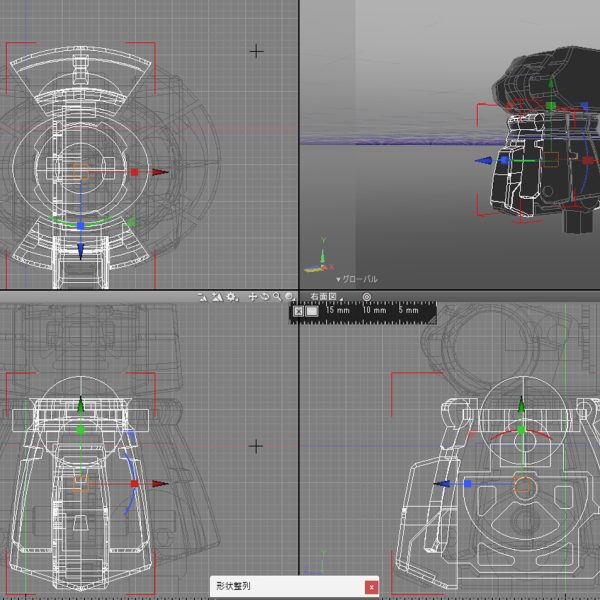Click blue Z-axis arrow tip in top view
This screenshot has height=600, width=600.
click(x=80, y=251)
